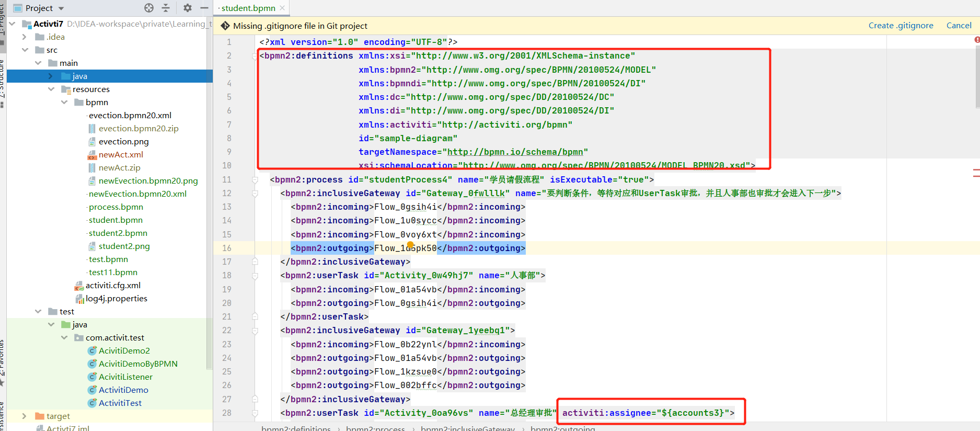Click bpmn2:definitions in breadcrumb bar
The image size is (980, 431).
tap(296, 428)
